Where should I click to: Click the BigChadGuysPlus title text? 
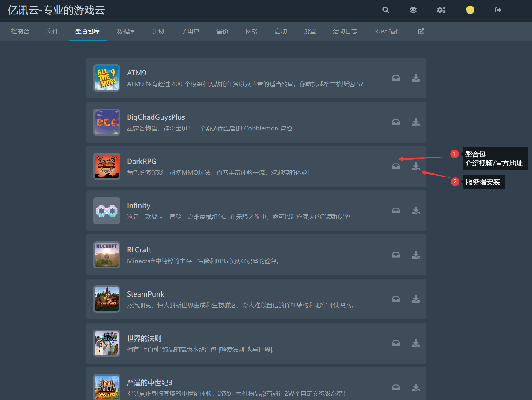(x=156, y=117)
